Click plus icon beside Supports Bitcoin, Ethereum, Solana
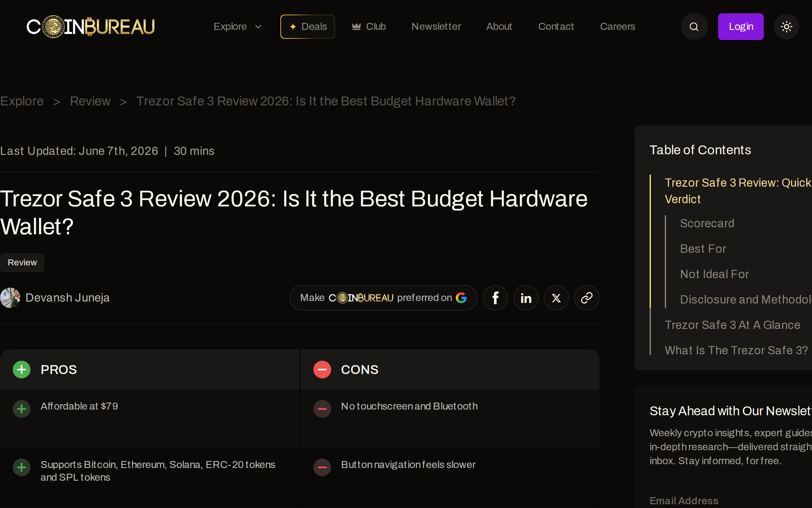The image size is (812, 508). click(22, 467)
